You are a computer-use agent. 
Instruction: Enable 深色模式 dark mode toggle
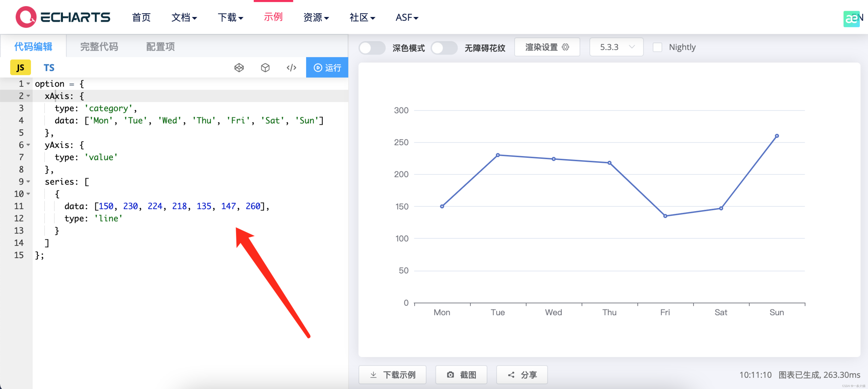click(x=372, y=48)
